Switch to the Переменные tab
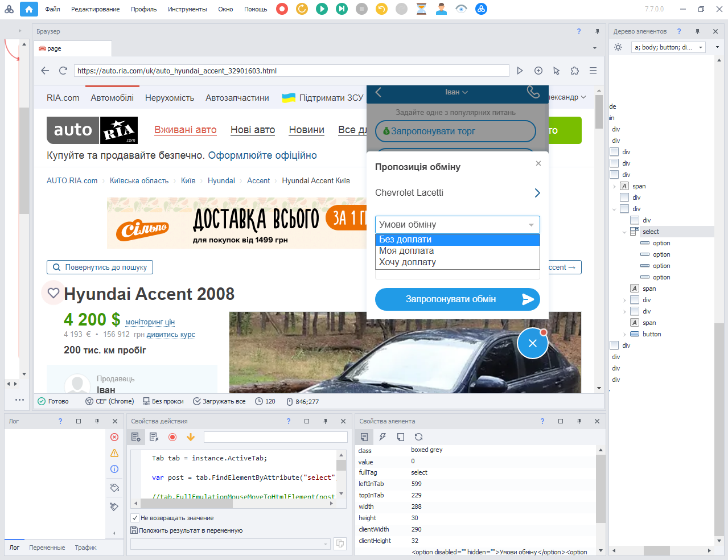Screen dimensions: 728x560 47,547
